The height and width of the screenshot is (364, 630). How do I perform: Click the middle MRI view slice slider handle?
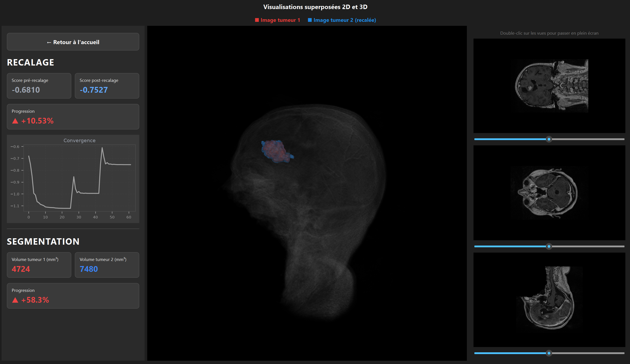point(549,246)
